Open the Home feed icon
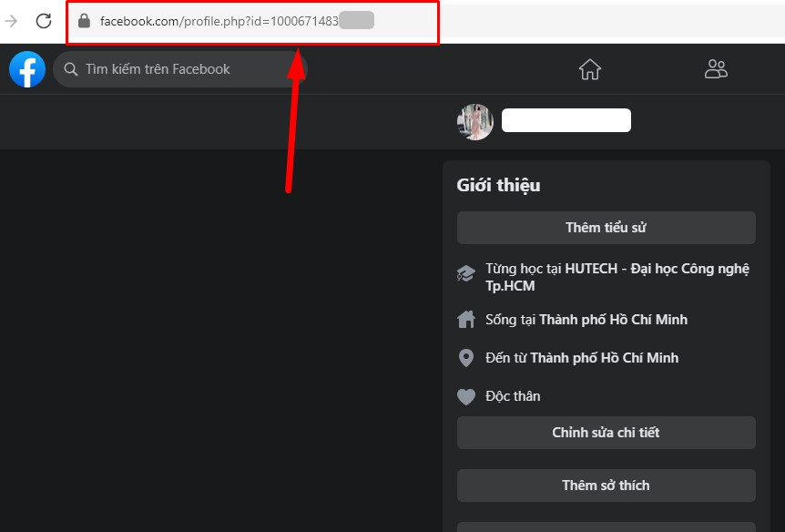The width and height of the screenshot is (785, 532). click(590, 69)
